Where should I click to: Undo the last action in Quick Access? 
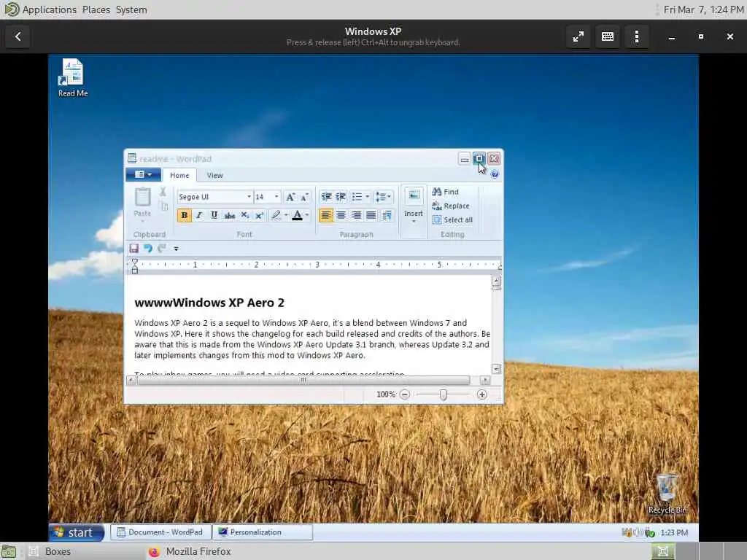tap(148, 249)
